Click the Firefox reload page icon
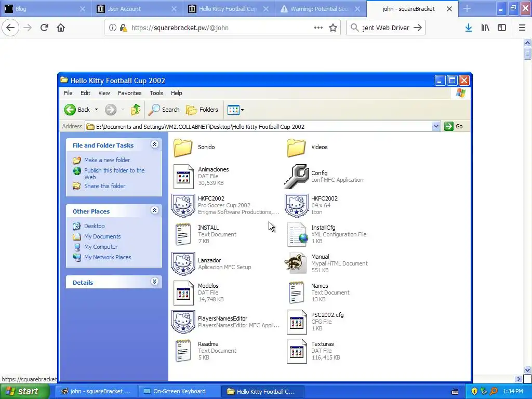 (x=44, y=28)
